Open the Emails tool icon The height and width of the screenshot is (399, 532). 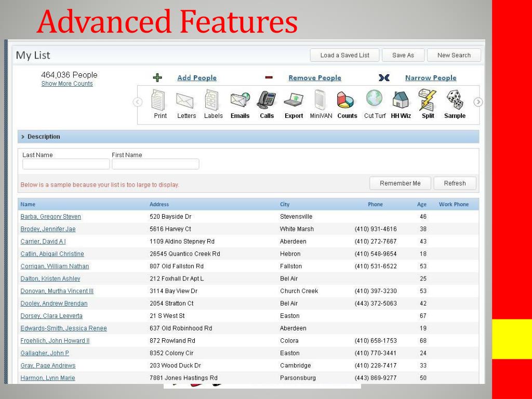(x=240, y=100)
